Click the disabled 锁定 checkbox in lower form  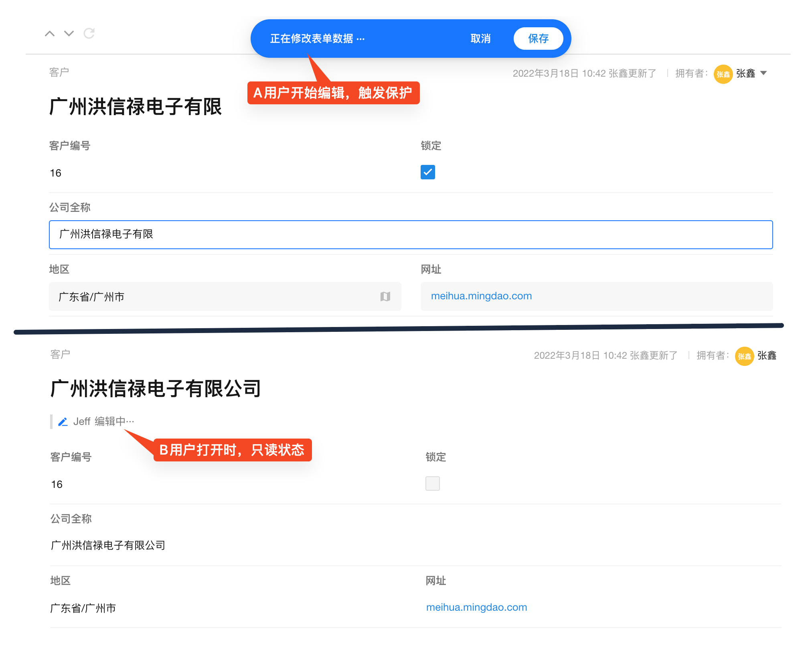point(432,483)
